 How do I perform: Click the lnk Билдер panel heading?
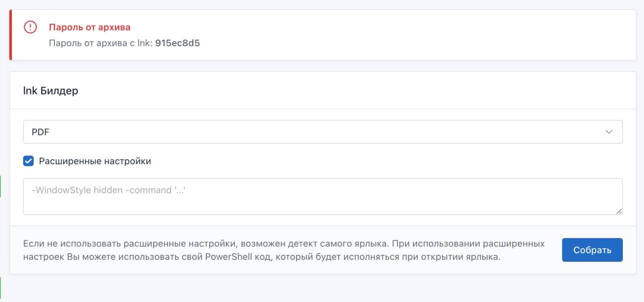tap(51, 91)
